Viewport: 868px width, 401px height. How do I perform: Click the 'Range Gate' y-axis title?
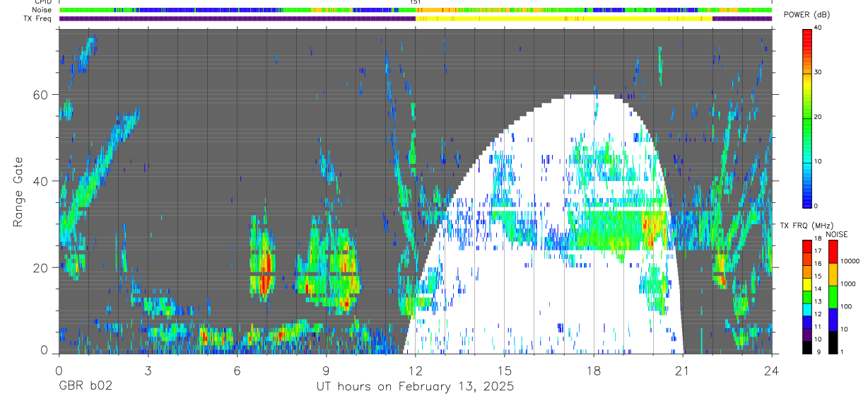point(18,192)
